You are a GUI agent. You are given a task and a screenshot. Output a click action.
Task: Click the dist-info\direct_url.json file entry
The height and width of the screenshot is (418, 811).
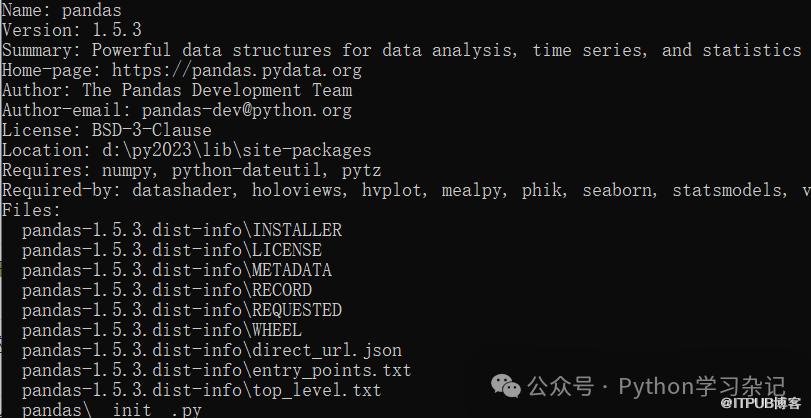pos(211,350)
